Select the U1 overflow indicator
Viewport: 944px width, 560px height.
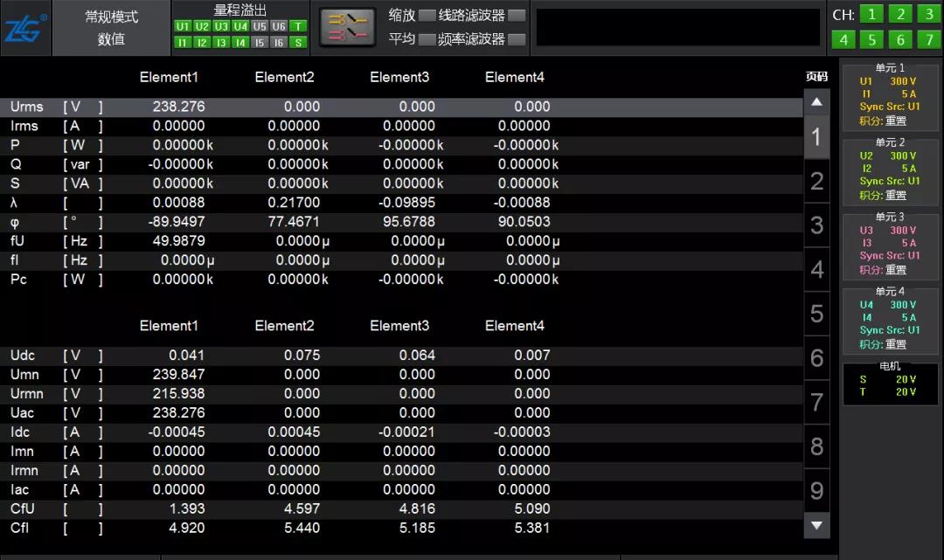183,26
